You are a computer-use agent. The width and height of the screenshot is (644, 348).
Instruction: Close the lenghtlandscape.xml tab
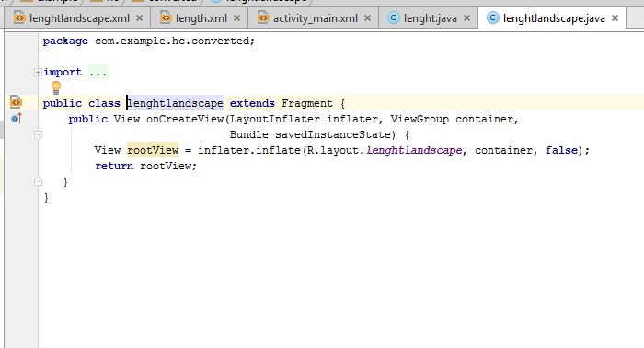click(139, 18)
